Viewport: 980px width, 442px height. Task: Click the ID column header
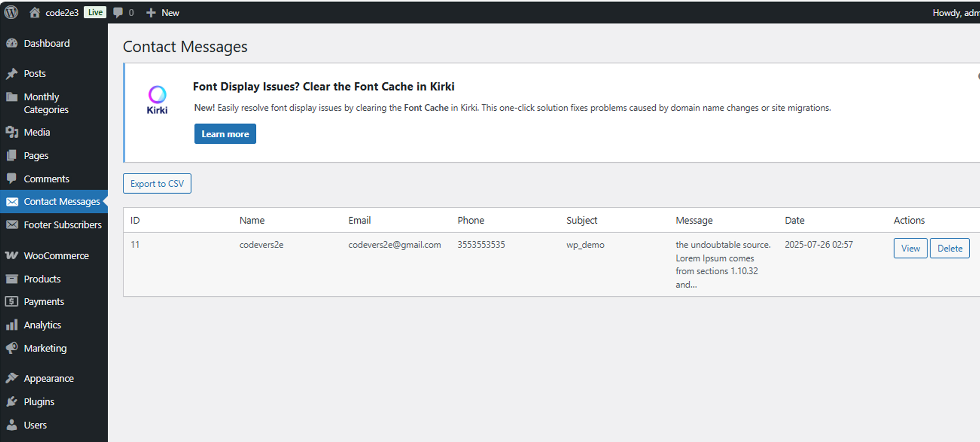point(135,220)
